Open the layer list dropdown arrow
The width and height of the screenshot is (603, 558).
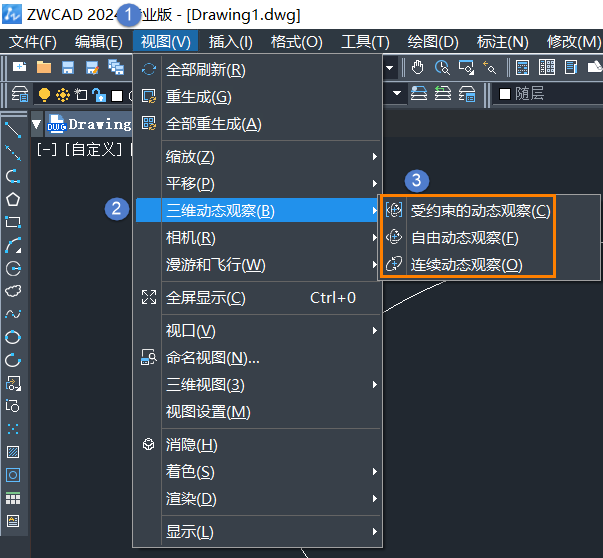coord(397,93)
